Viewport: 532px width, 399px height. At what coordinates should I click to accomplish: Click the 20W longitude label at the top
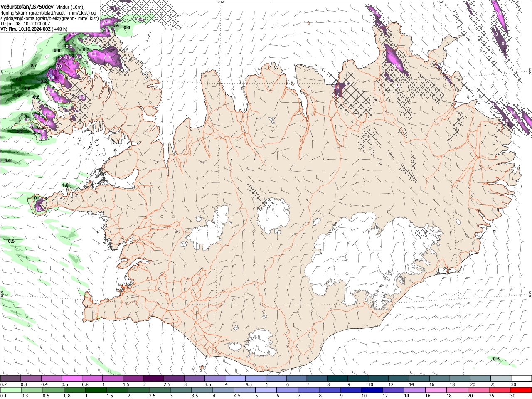(222, 2)
